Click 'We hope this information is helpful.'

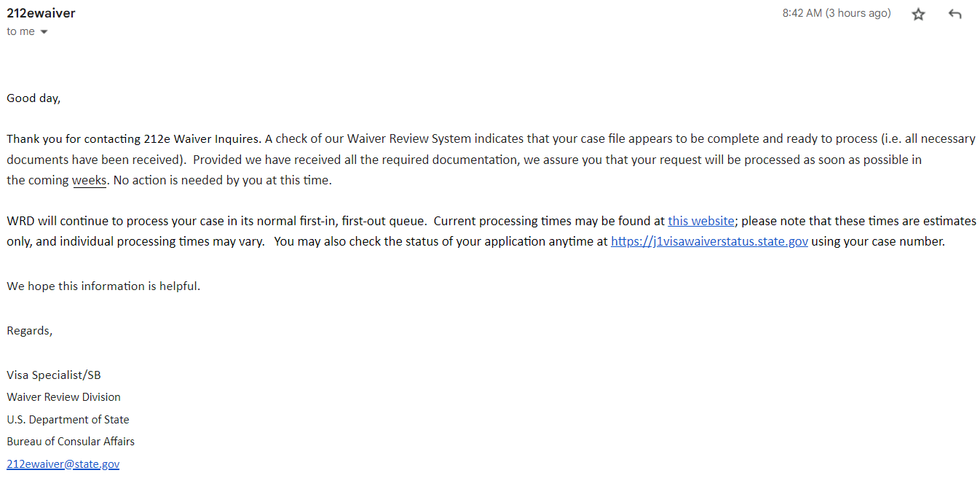pyautogui.click(x=103, y=286)
